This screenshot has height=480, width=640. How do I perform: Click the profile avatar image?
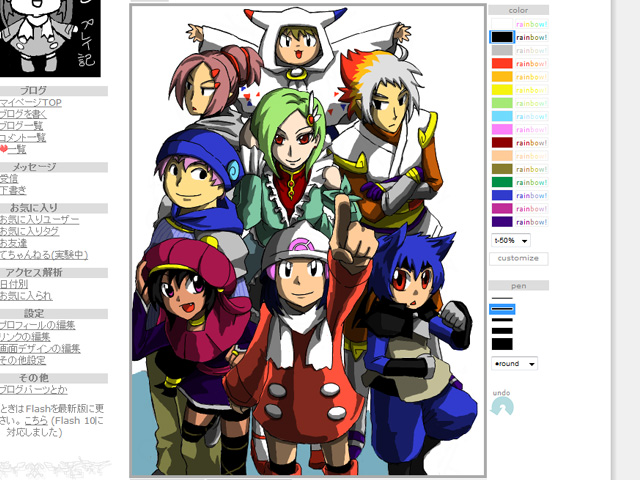click(50, 38)
